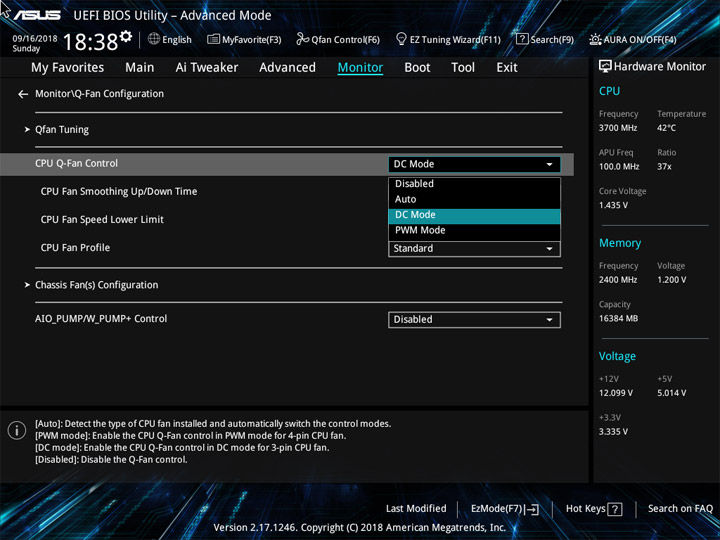Open AIO_PUMP/W_PUMP+ Control dropdown
The width and height of the screenshot is (720, 540).
[474, 320]
